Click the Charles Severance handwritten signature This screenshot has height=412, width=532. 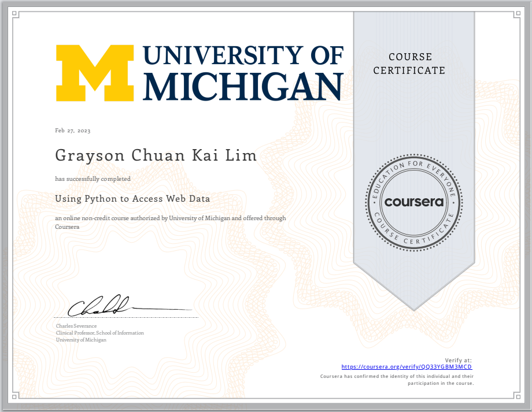pyautogui.click(x=130, y=305)
